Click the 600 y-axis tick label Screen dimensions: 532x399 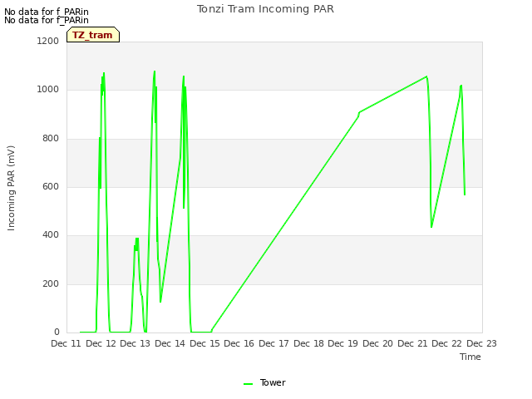click(51, 186)
